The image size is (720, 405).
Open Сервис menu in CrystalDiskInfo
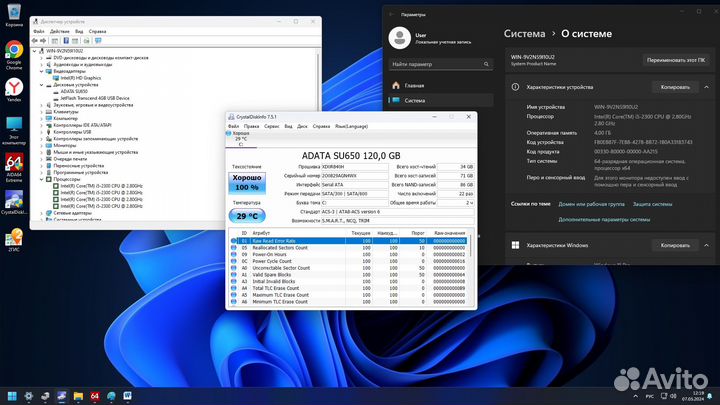tap(271, 126)
